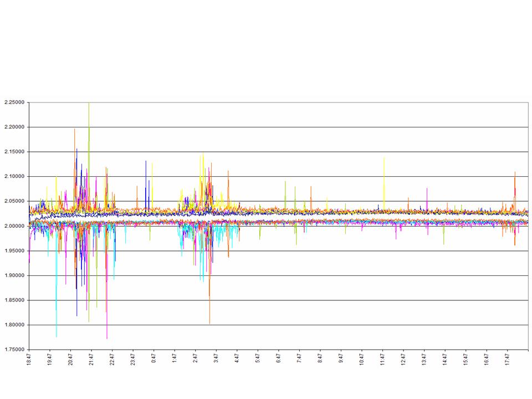Click the 11:47 time axis label
532x399 pixels.
click(382, 359)
